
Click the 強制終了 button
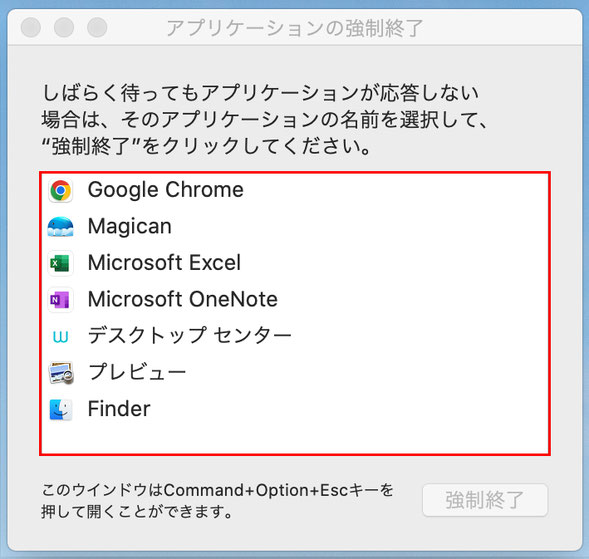pos(485,500)
